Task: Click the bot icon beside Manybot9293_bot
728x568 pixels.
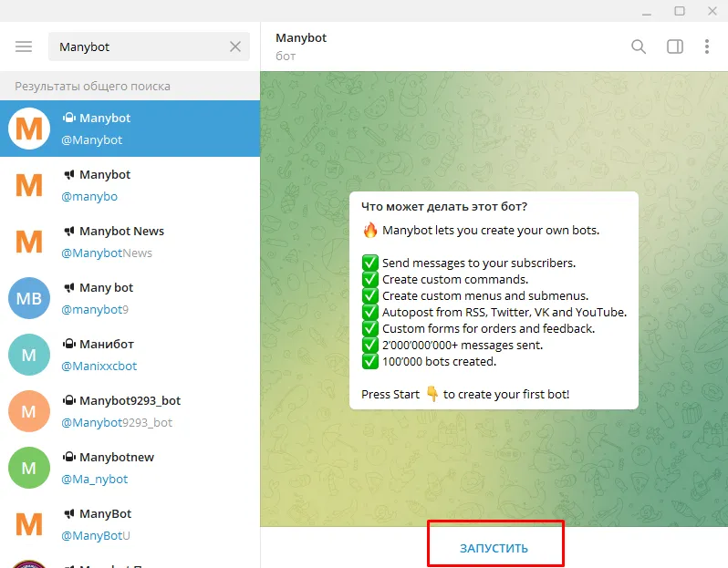Action: point(69,400)
